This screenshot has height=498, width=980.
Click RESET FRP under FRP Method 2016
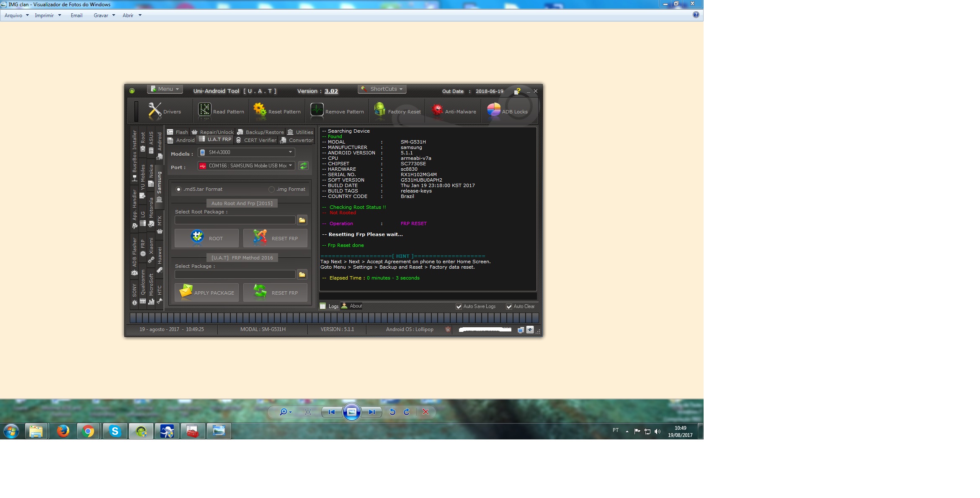pos(275,293)
